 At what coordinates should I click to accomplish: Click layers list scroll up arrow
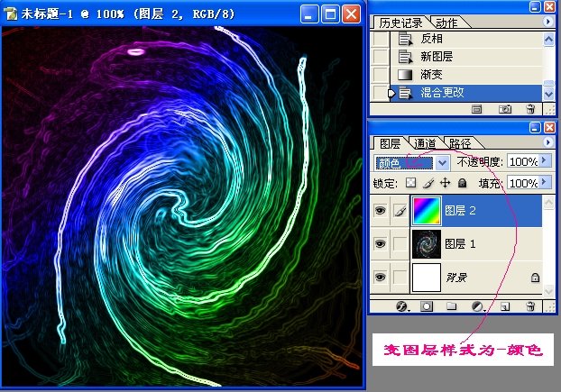548,202
